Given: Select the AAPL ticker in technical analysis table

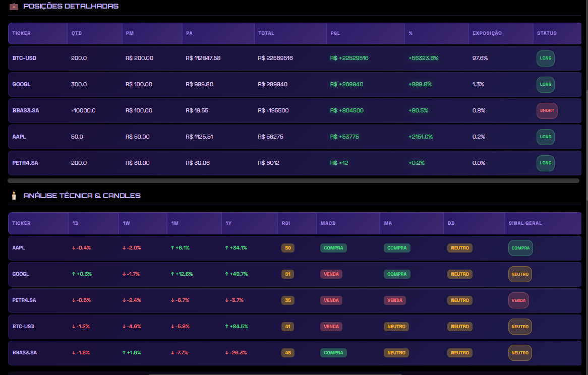Looking at the screenshot, I should pos(19,248).
